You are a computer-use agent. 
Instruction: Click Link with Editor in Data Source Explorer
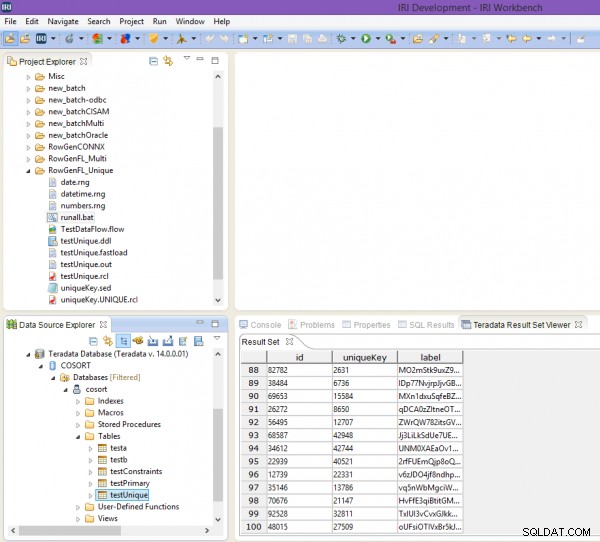click(108, 341)
